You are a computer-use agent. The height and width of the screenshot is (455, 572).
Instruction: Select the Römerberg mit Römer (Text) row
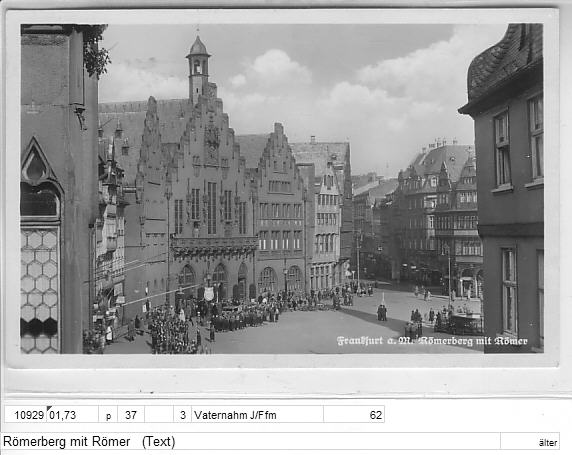(250, 441)
